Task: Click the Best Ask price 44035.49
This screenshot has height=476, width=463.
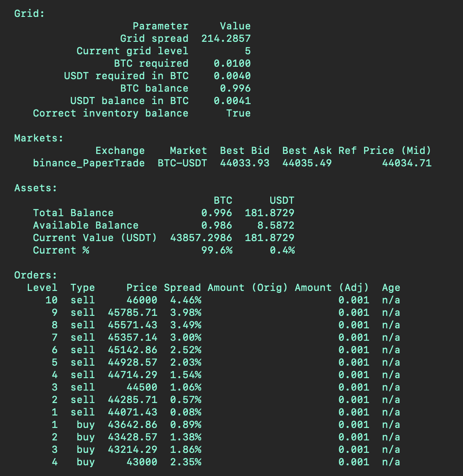Action: (x=307, y=163)
